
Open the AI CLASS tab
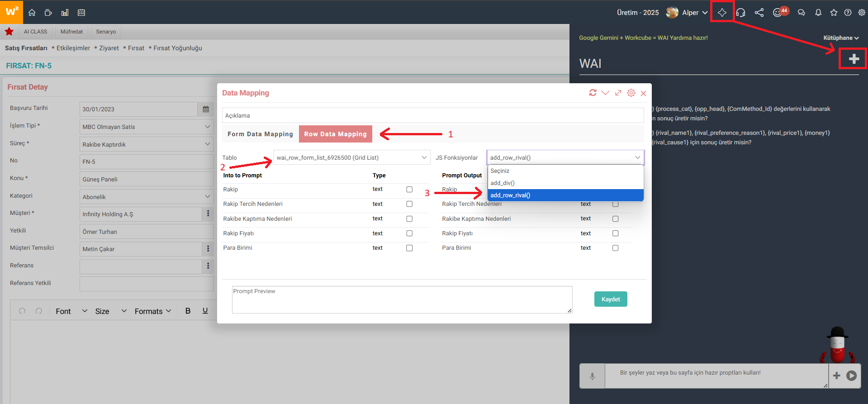tap(35, 32)
